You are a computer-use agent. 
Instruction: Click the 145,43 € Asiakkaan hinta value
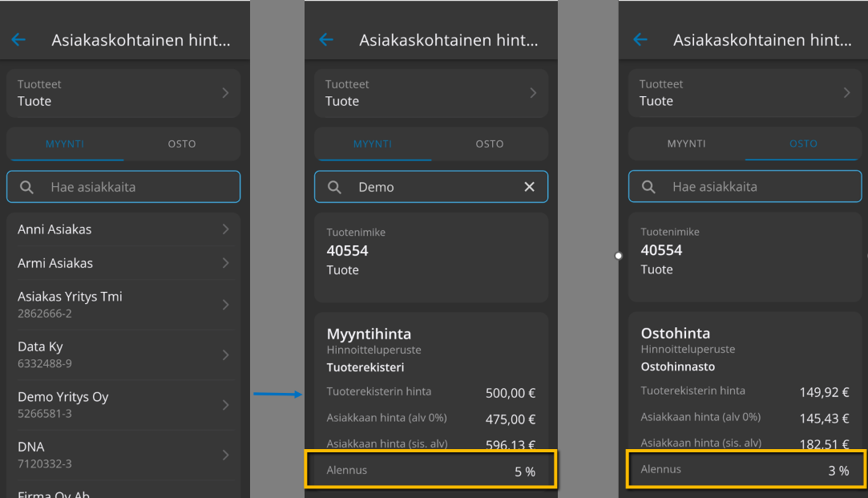(x=824, y=419)
